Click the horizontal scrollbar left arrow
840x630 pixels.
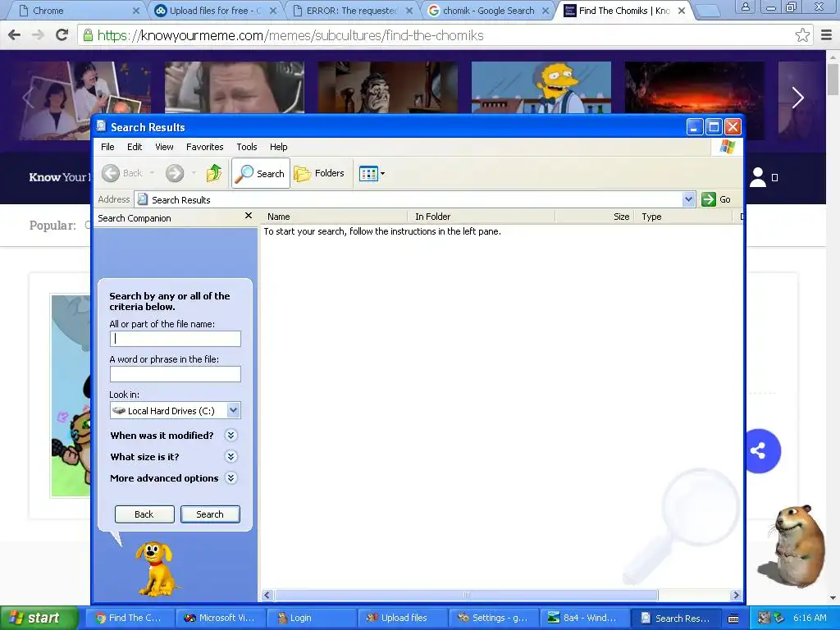267,596
